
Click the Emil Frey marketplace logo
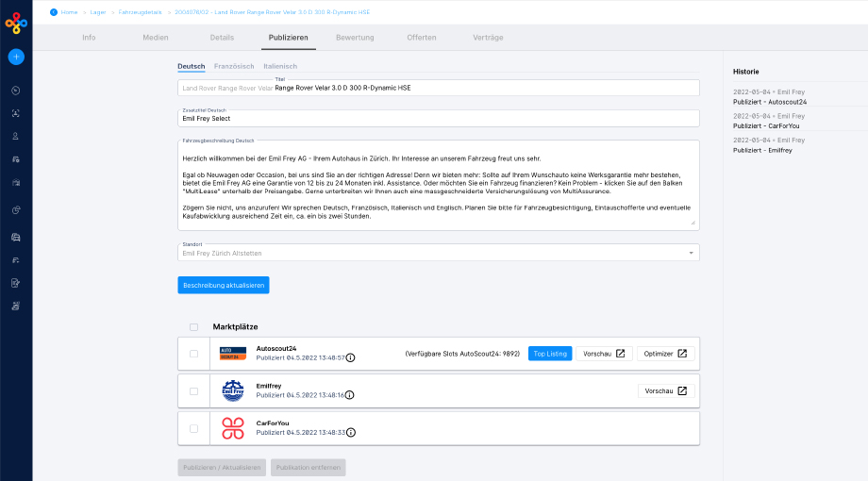(x=233, y=390)
